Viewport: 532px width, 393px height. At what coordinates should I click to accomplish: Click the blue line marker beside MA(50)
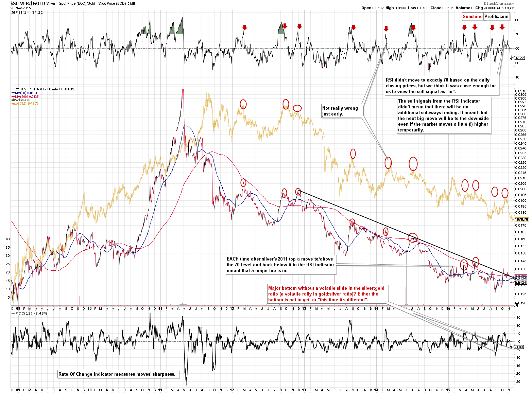click(x=13, y=93)
